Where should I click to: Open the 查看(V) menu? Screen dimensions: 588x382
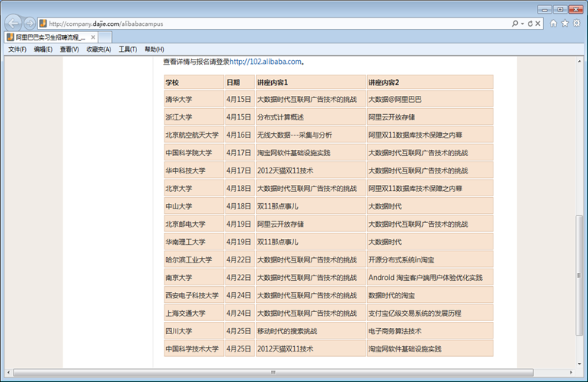click(69, 49)
